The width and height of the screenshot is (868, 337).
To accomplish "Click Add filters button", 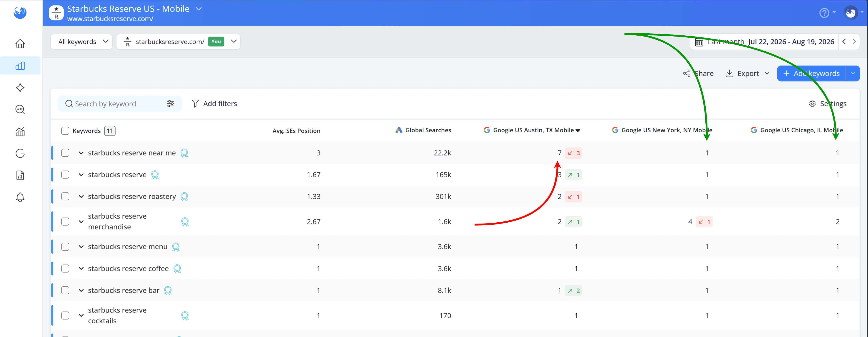I will 214,104.
